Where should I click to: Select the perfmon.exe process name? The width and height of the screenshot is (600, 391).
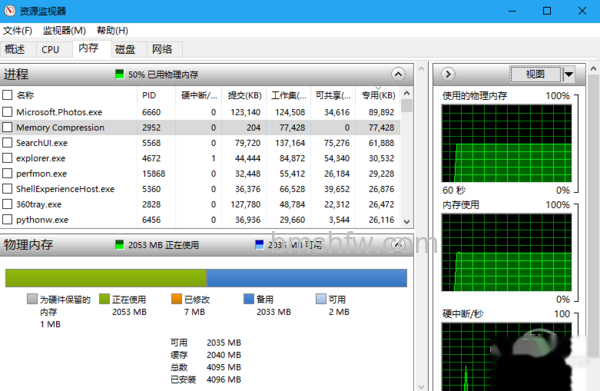(41, 174)
